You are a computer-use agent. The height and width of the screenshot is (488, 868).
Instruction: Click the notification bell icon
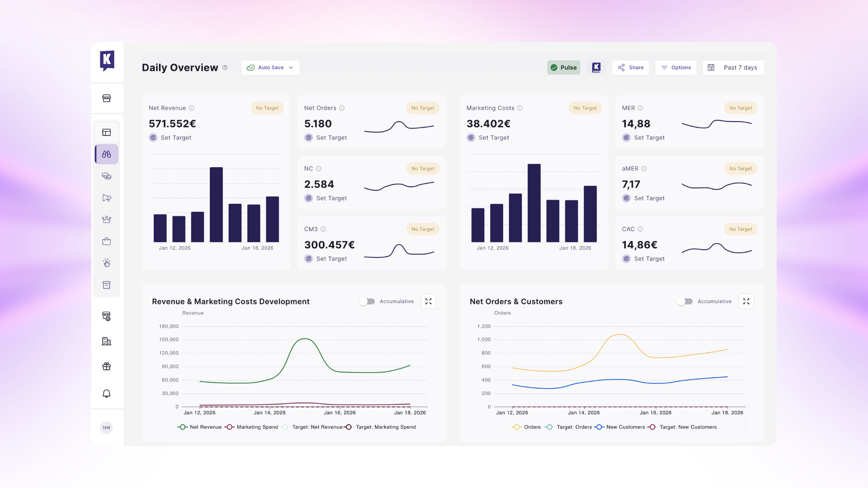click(107, 394)
